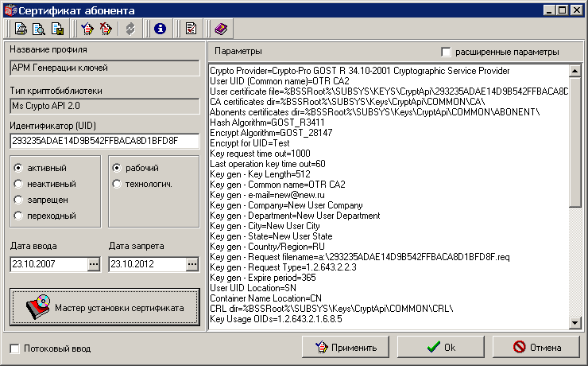Select 'Last operation key time out=60' line

(x=267, y=164)
